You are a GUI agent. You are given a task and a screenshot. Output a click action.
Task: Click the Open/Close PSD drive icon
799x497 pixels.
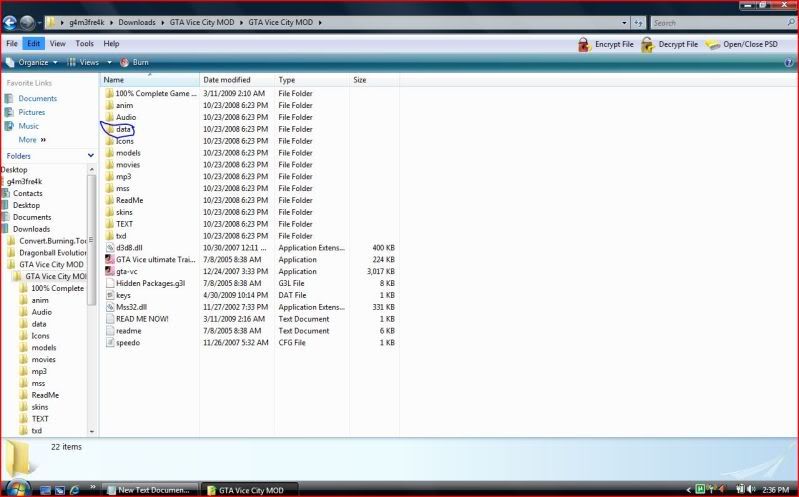point(712,45)
